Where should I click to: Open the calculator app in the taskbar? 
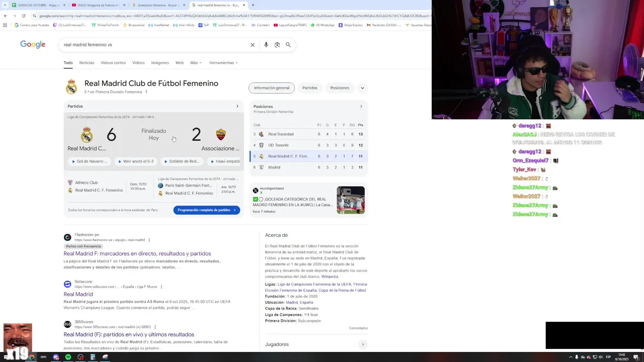pos(93,357)
